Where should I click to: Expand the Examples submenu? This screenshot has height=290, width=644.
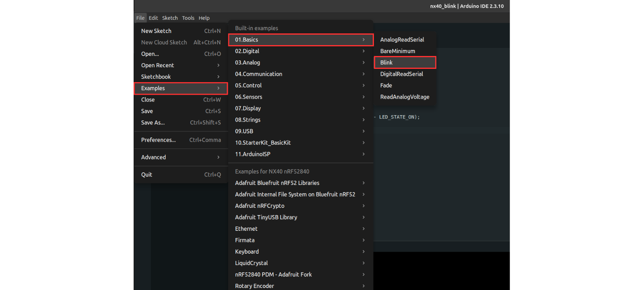181,88
